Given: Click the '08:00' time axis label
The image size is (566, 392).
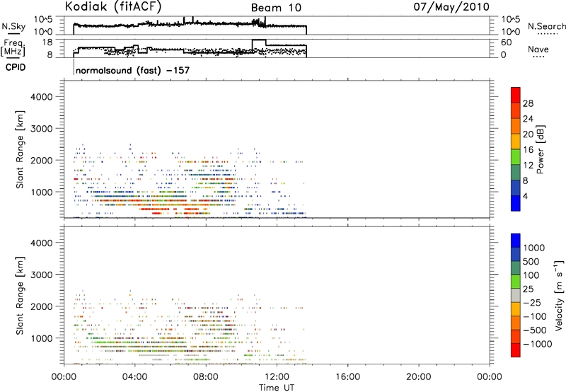Looking at the screenshot, I should (x=206, y=377).
